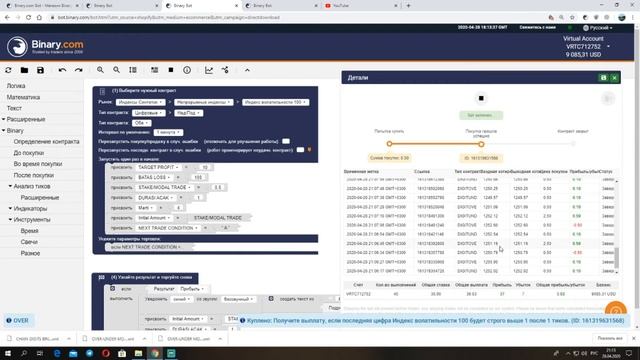Open Время toolbox item
640x360 pixels.
coord(29,231)
